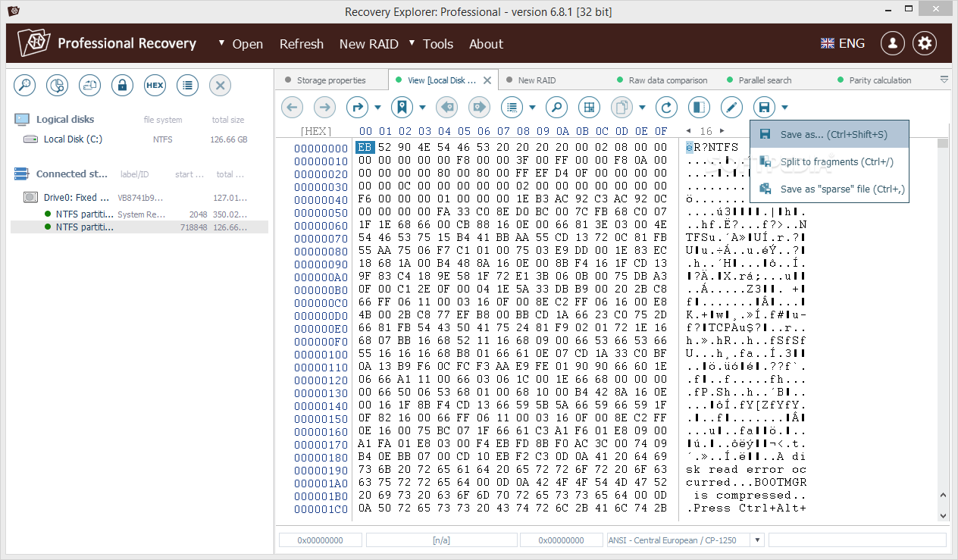Select the NTFS partition System Reserved row
Screen dimensions: 958x560
[139, 214]
